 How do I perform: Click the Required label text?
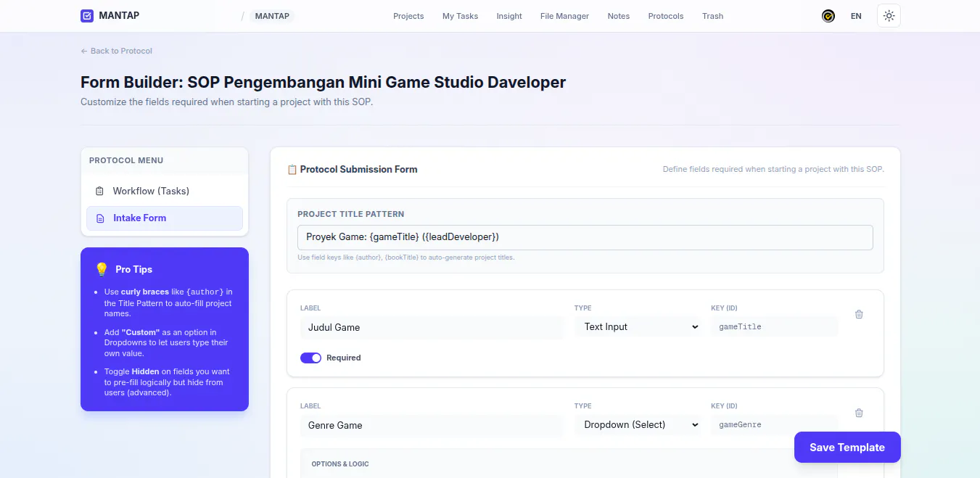point(343,358)
